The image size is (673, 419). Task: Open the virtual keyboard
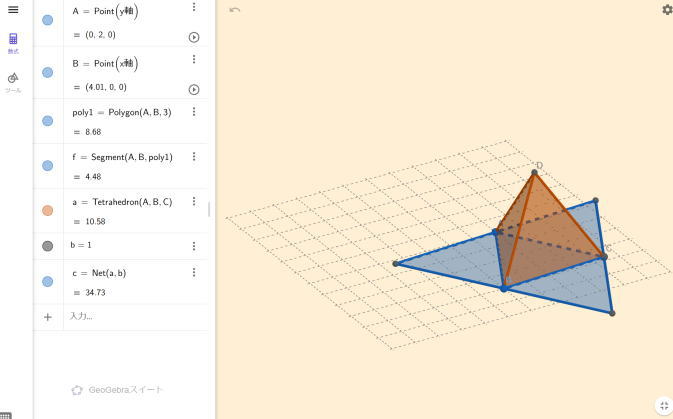click(x=6, y=415)
